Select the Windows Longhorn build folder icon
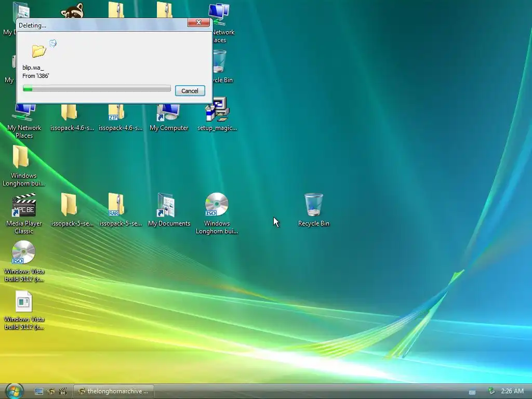The height and width of the screenshot is (399, 532). pyautogui.click(x=23, y=166)
